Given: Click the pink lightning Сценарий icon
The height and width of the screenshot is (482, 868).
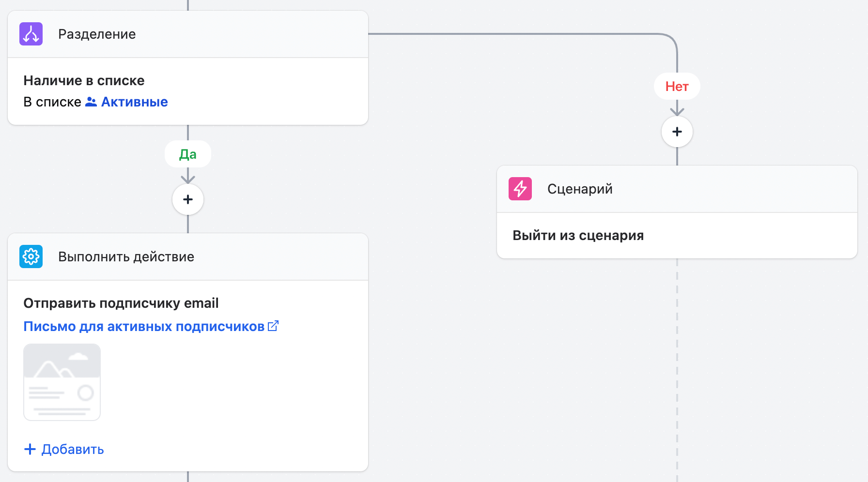Looking at the screenshot, I should (x=520, y=189).
